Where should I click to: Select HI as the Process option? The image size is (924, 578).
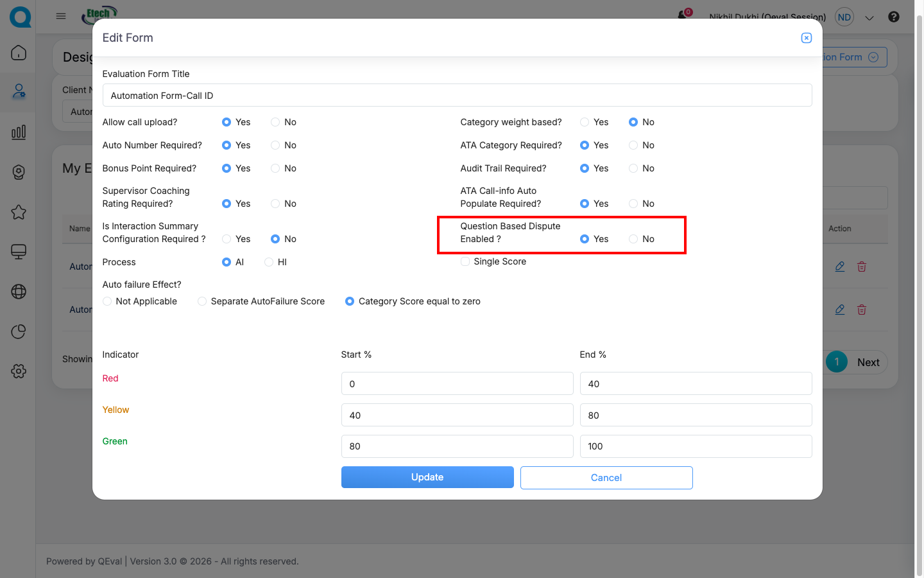coord(269,262)
